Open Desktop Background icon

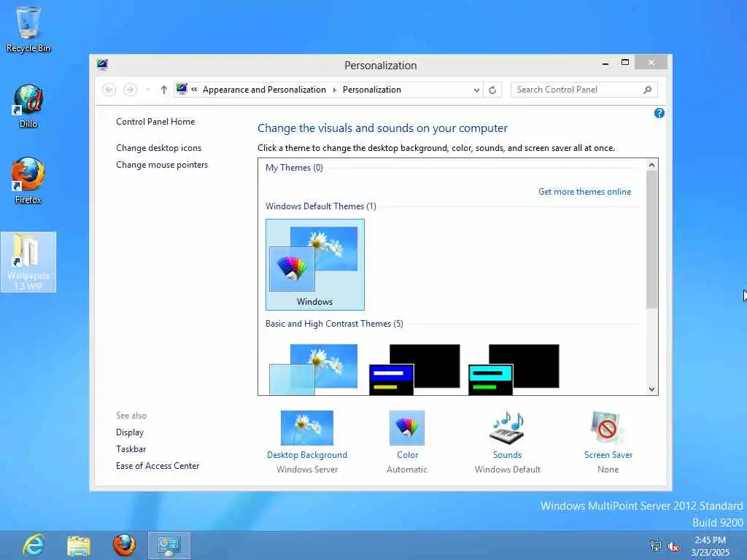click(307, 427)
